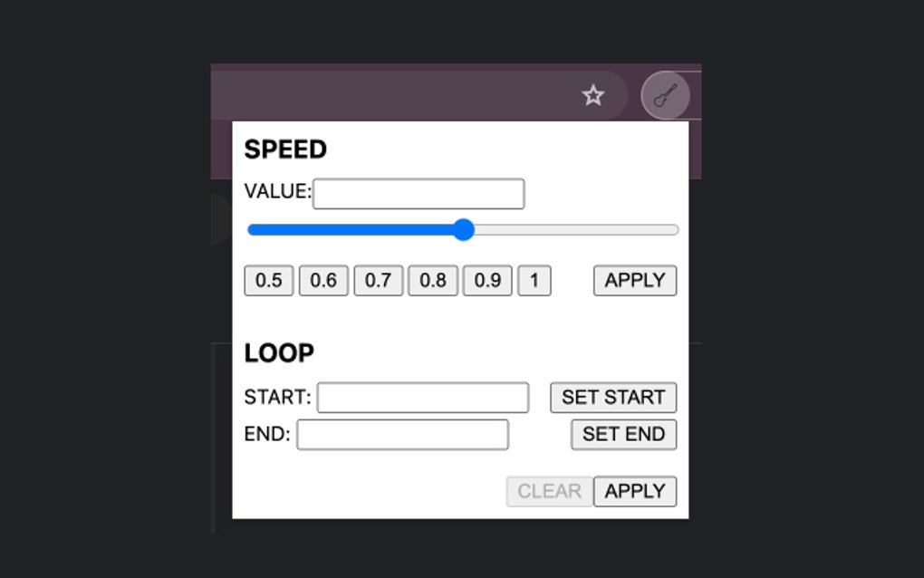The height and width of the screenshot is (578, 924).
Task: Select the 0.7 speed preset
Action: coord(378,280)
